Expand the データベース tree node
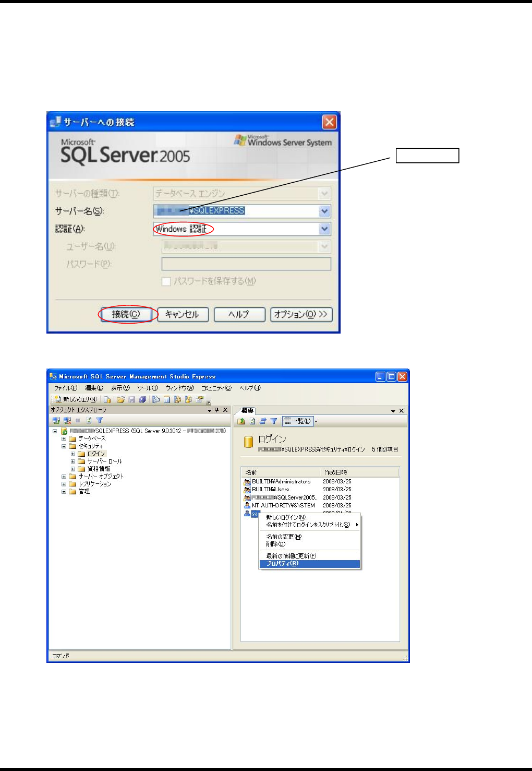The width and height of the screenshot is (532, 771). point(64,439)
